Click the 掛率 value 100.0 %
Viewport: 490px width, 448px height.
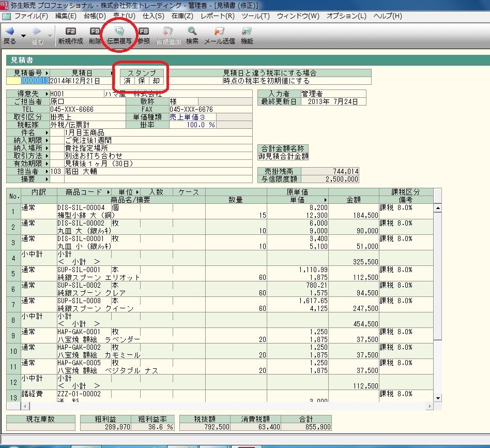[192, 125]
